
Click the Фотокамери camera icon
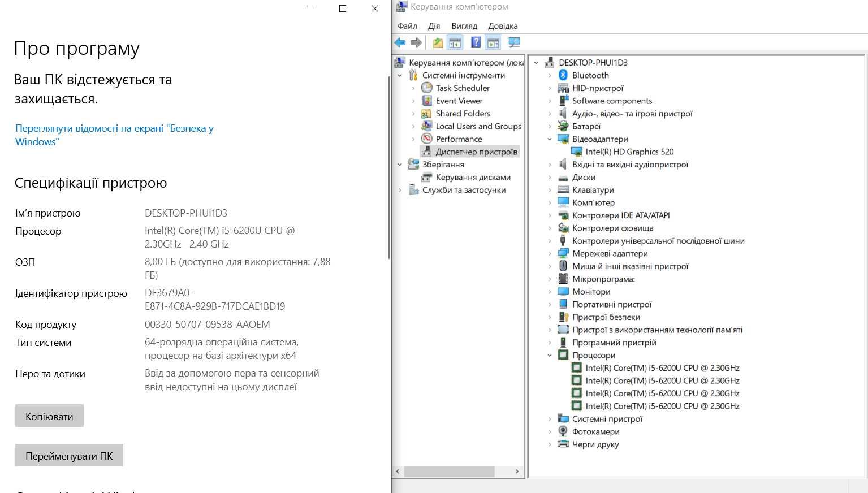click(563, 431)
